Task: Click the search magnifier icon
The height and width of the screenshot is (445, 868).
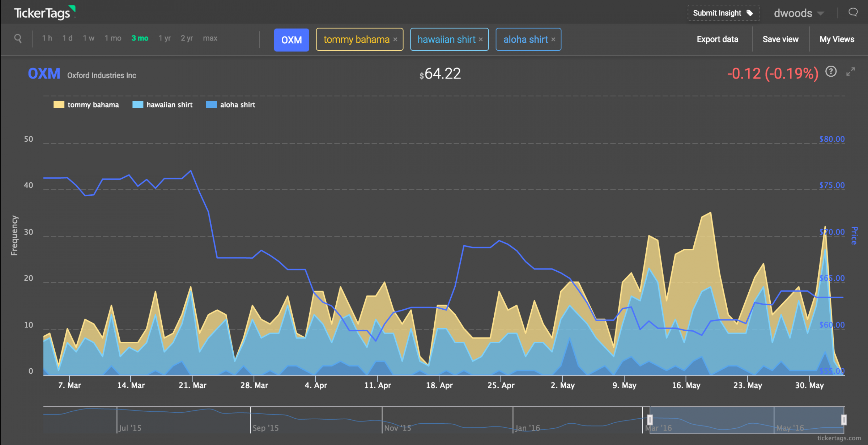Action: (x=18, y=38)
